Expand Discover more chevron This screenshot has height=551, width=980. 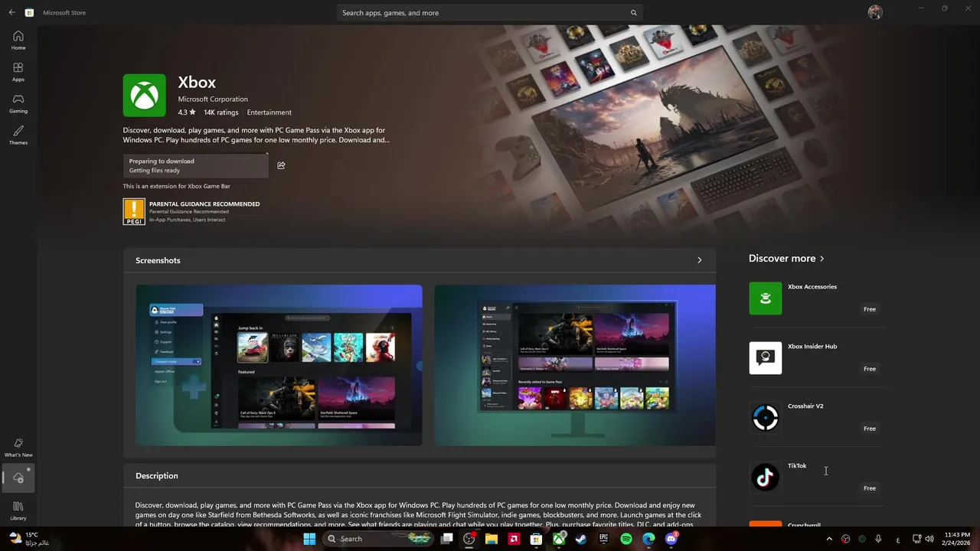coord(822,259)
